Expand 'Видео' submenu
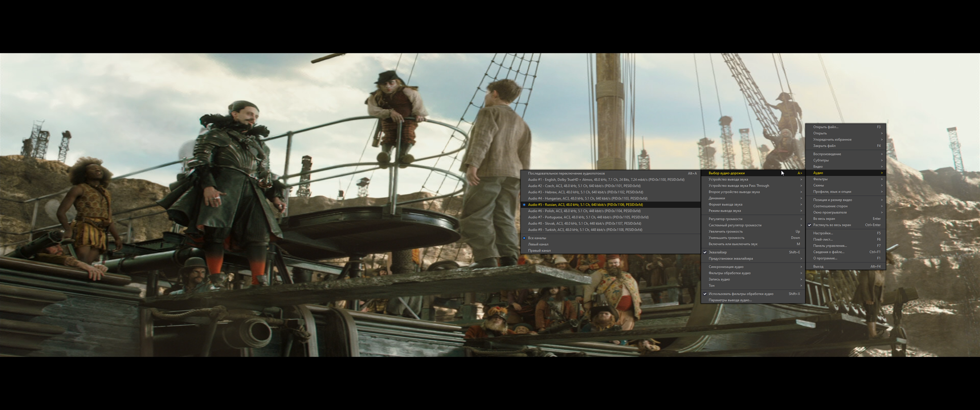 [845, 167]
